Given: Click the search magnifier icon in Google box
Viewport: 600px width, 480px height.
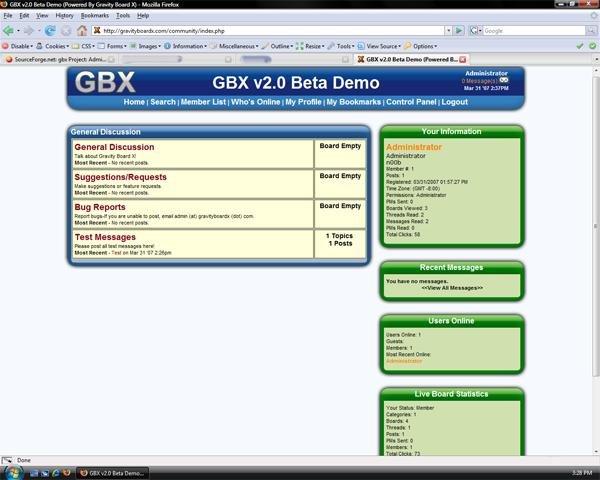Looking at the screenshot, I should point(591,31).
